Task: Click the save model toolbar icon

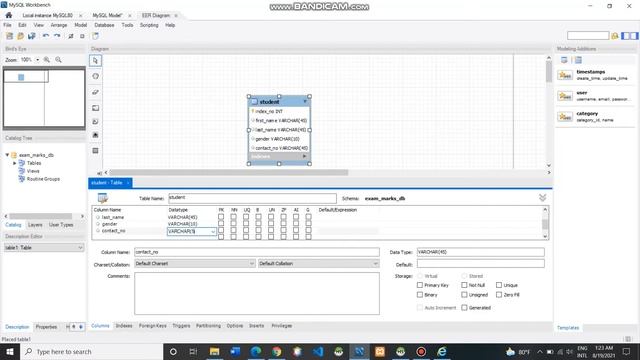Action: 31,36
